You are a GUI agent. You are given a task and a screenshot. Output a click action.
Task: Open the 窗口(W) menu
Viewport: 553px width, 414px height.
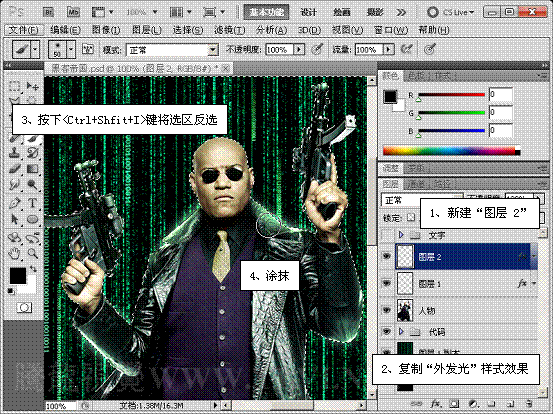(x=391, y=30)
